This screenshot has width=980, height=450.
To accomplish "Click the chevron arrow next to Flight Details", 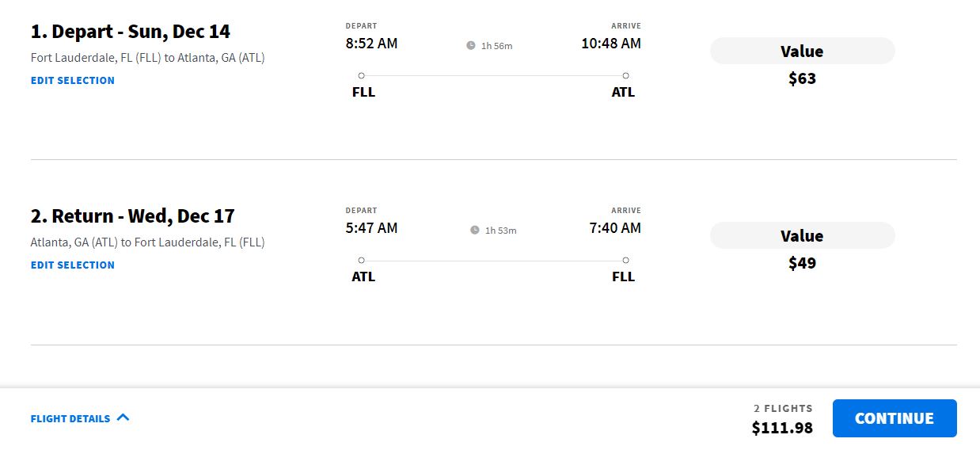I will click(x=123, y=418).
